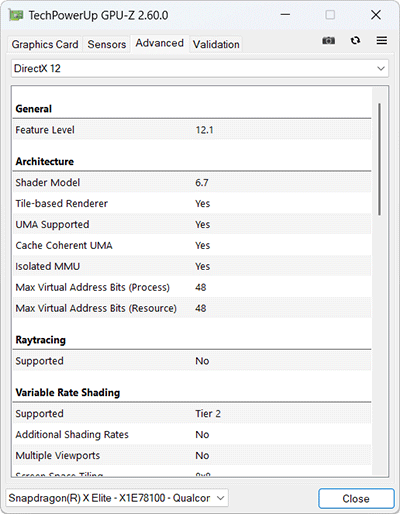The width and height of the screenshot is (400, 514).
Task: Expand the DirectX 12 dropdown
Action: point(200,68)
